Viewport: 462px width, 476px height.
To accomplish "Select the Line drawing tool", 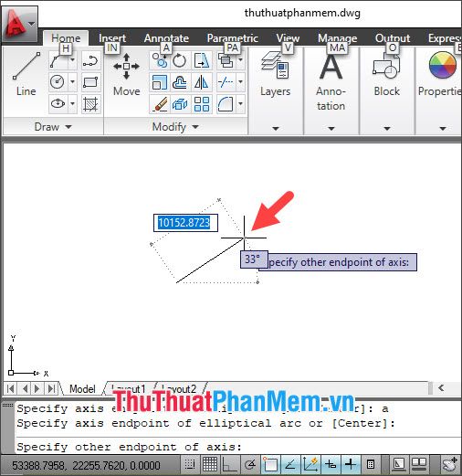I will click(x=26, y=74).
